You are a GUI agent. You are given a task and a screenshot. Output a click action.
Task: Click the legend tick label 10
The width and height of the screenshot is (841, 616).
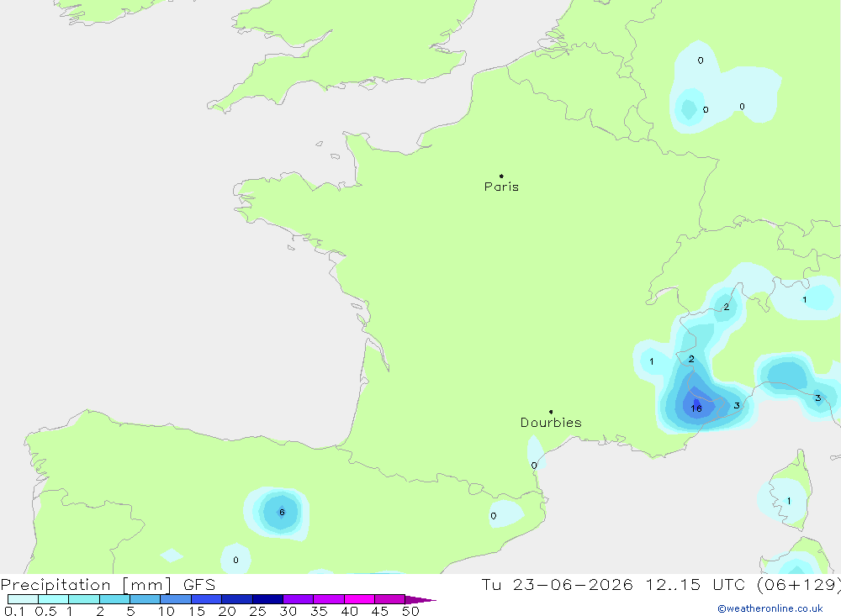pos(167,611)
